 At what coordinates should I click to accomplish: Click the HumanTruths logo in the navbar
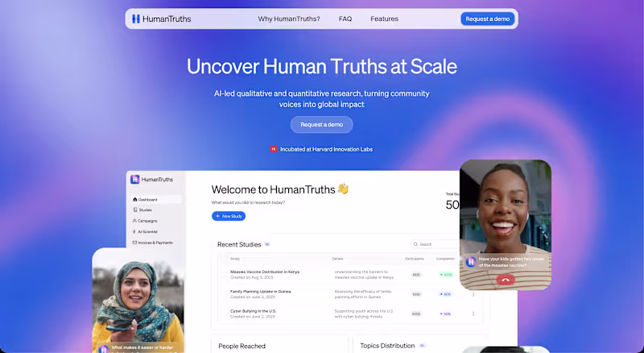pos(161,19)
